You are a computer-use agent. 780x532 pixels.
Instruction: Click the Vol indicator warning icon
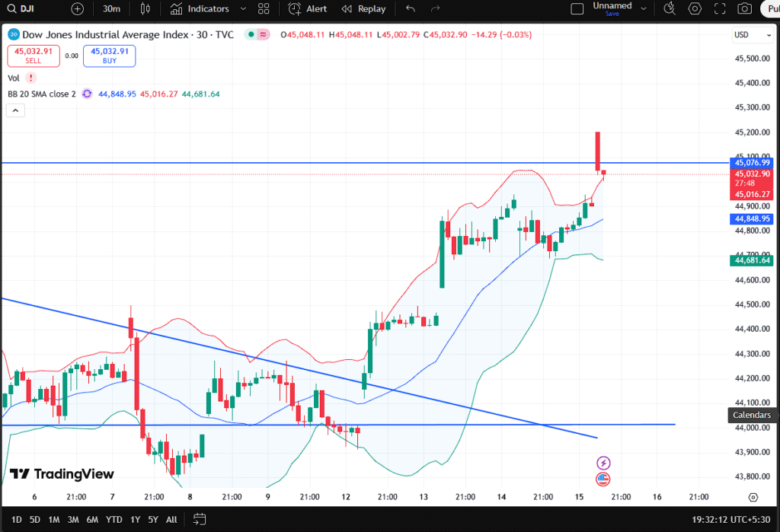[30, 78]
